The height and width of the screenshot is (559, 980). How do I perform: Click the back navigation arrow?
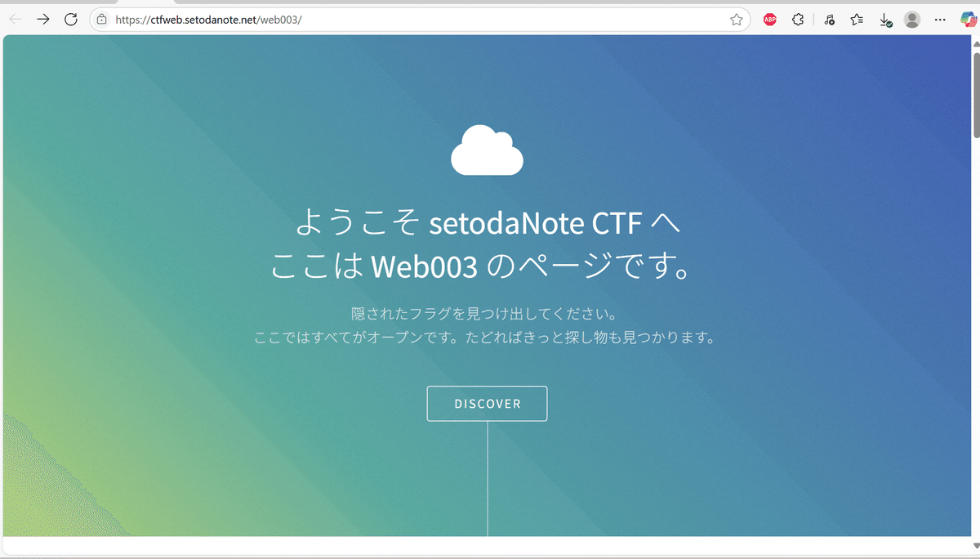pos(15,19)
